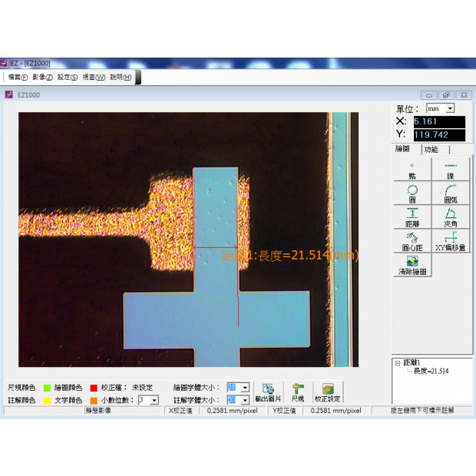Select the 點 (point) drawing tool
Image resolution: width=476 pixels, height=476 pixels.
(x=412, y=170)
